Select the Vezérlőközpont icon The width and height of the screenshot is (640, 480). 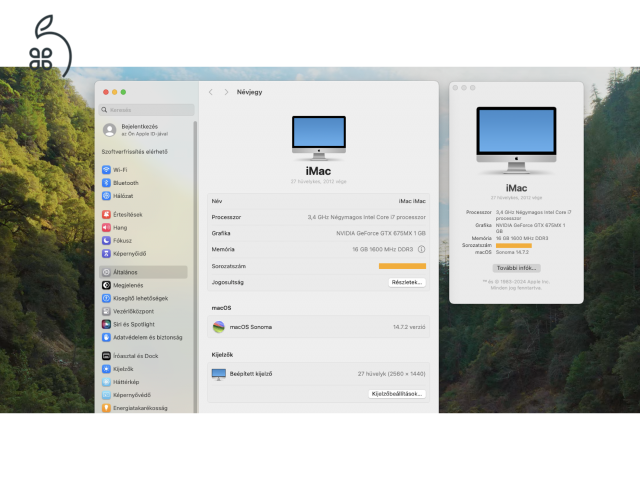[x=106, y=311]
